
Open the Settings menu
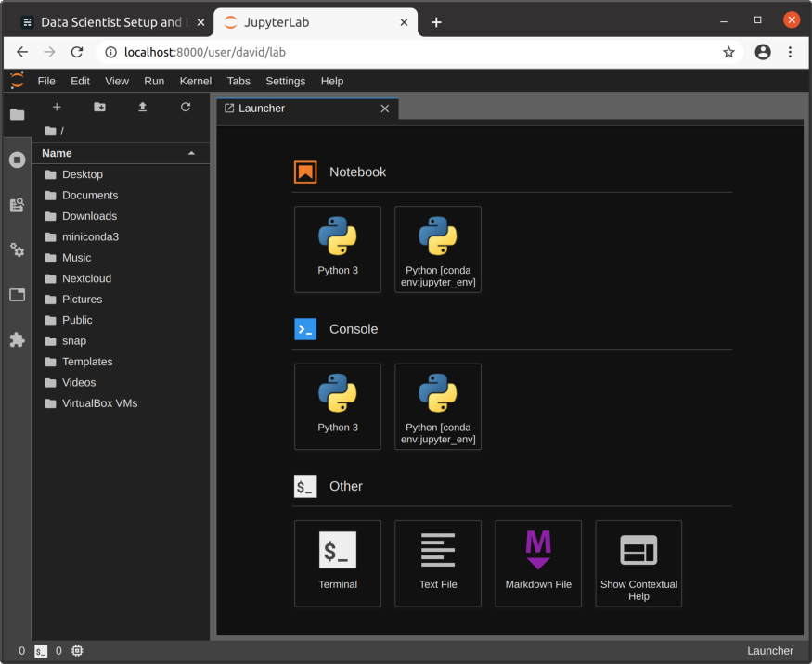[285, 81]
